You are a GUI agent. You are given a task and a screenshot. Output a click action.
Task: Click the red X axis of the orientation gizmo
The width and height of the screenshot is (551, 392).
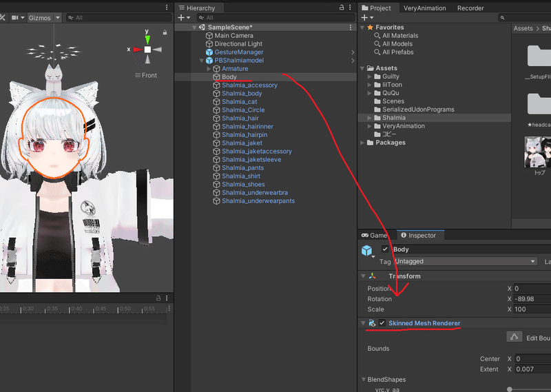[137, 50]
